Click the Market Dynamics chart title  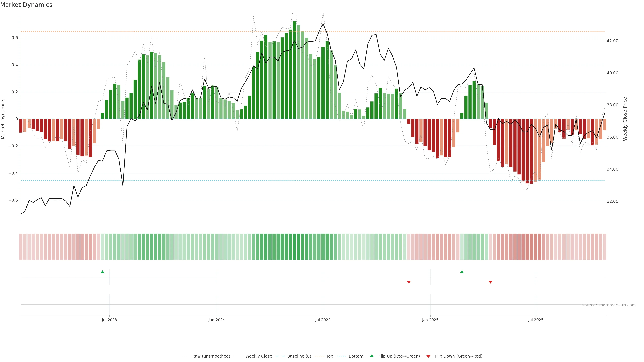point(26,5)
